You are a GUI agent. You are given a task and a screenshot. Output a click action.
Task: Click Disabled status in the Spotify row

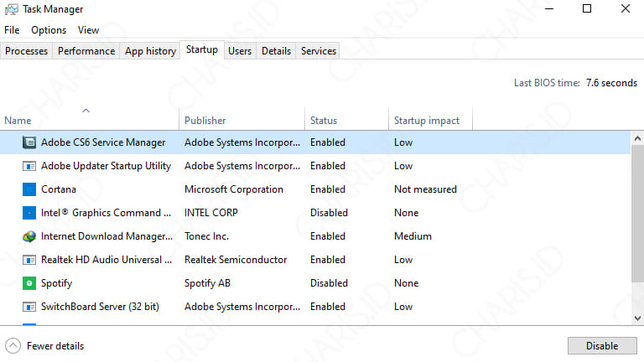(x=329, y=283)
